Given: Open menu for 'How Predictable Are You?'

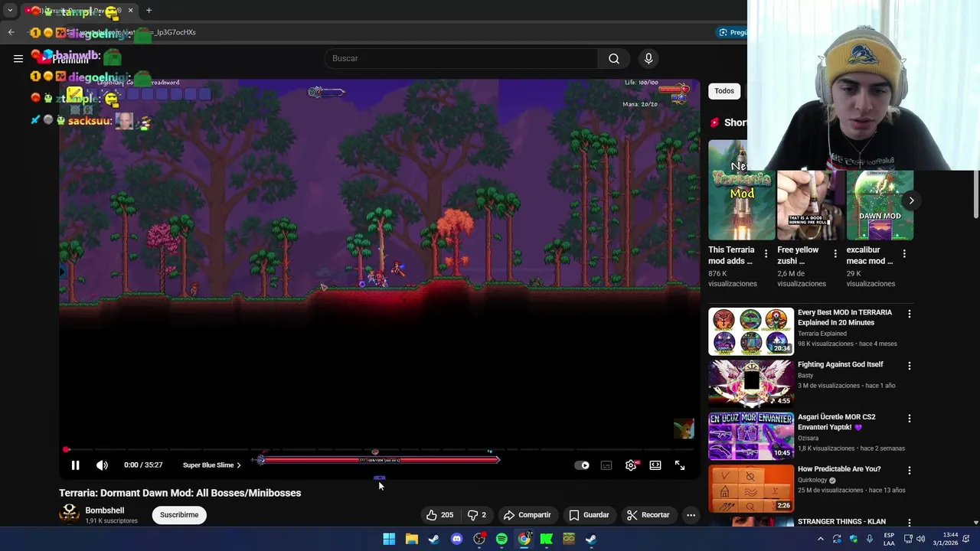Looking at the screenshot, I should (x=909, y=471).
